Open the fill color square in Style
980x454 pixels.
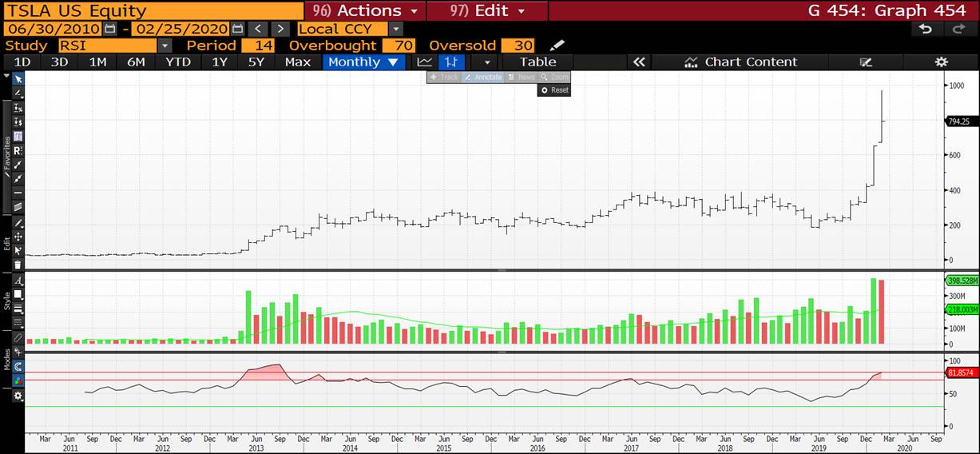pyautogui.click(x=18, y=294)
